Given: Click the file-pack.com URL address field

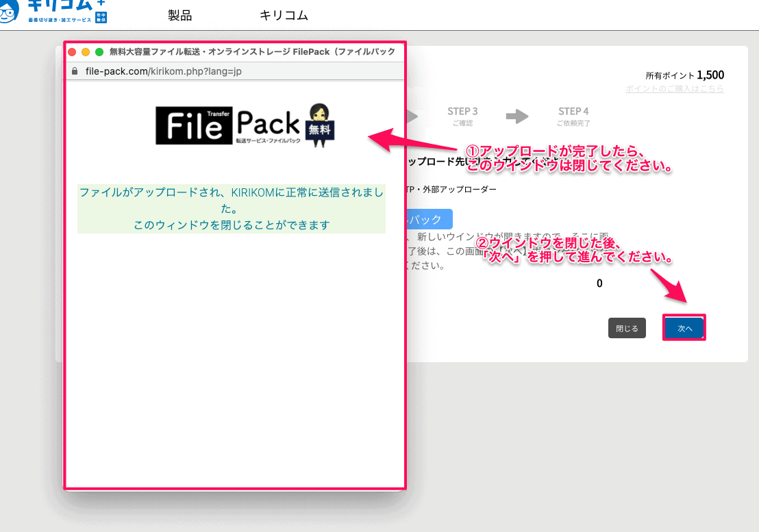Looking at the screenshot, I should [x=164, y=71].
